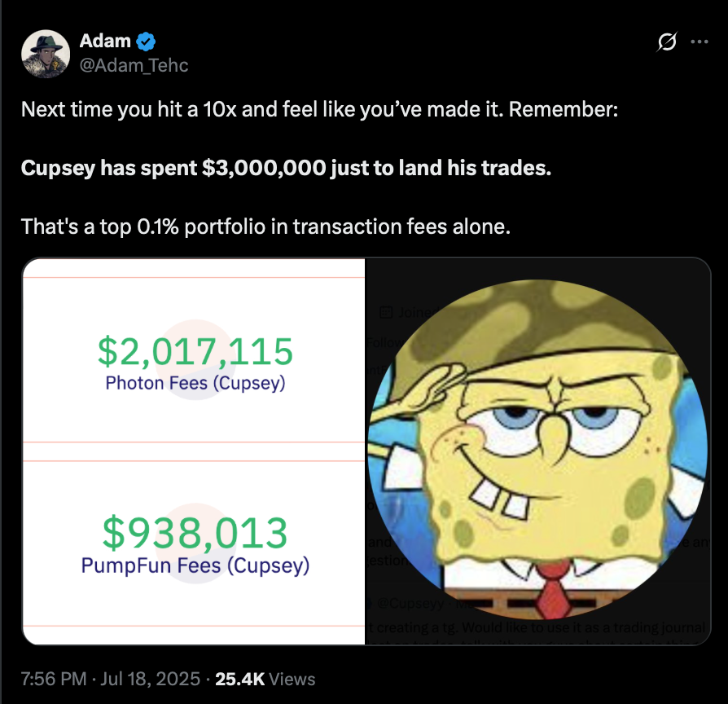Click the 'Next time you hit a 10x' line
The width and height of the screenshot is (728, 704).
pyautogui.click(x=319, y=108)
